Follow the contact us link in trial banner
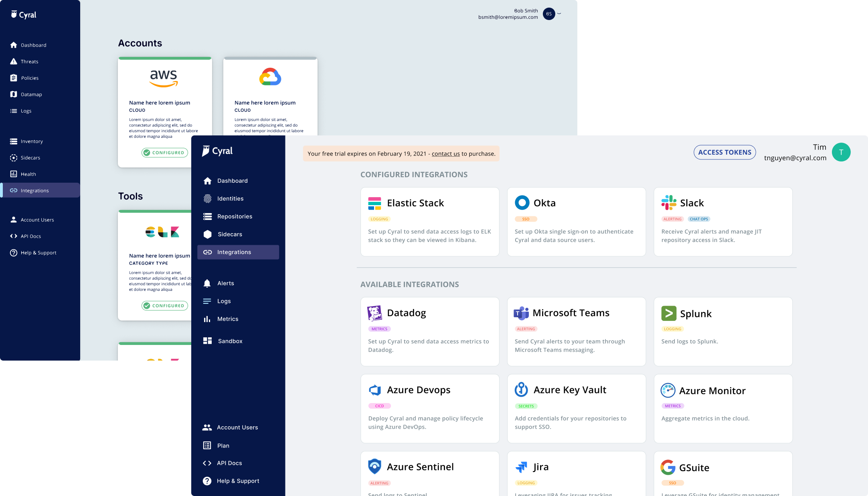The width and height of the screenshot is (868, 496). tap(446, 154)
